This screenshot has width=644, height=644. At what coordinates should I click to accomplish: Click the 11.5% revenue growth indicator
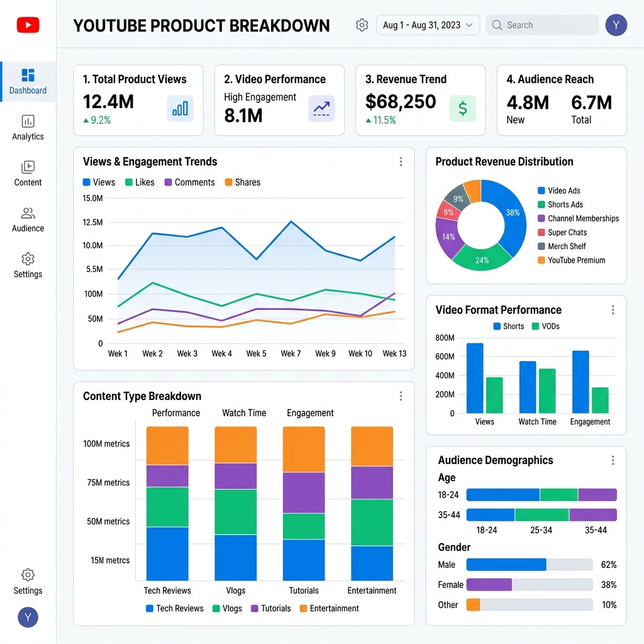pyautogui.click(x=380, y=120)
